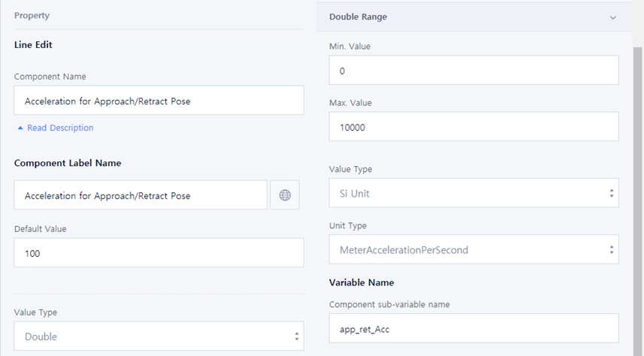Viewport: 644px width, 356px height.
Task: Click the Min. Value input field
Action: coord(473,71)
